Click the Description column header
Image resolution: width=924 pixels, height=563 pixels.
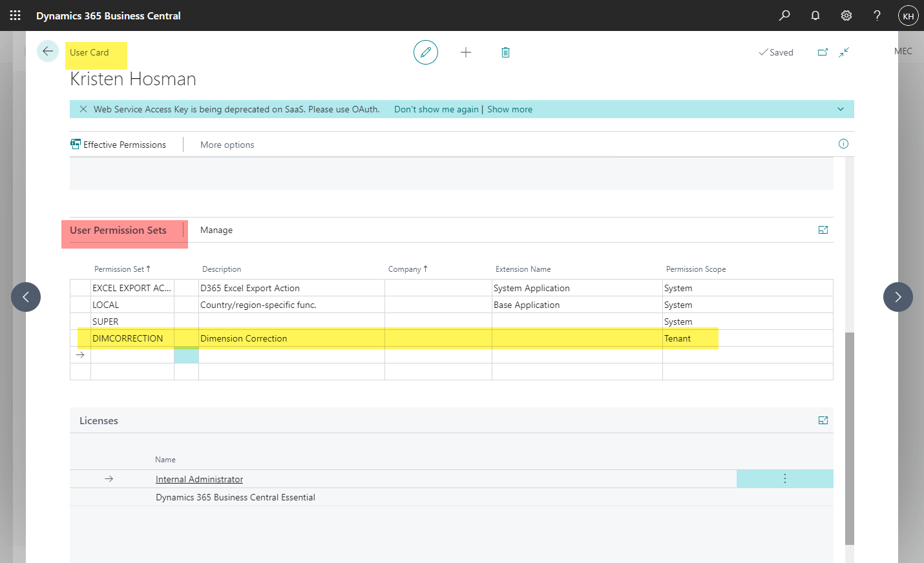[222, 269]
